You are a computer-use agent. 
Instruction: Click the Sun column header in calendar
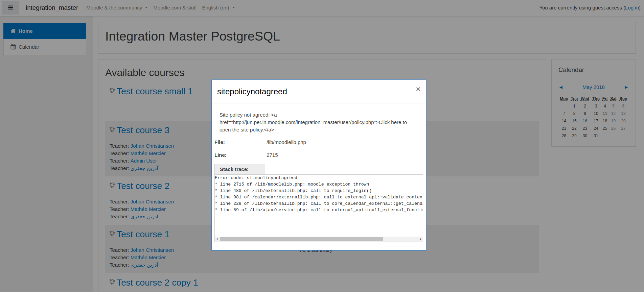(x=623, y=99)
